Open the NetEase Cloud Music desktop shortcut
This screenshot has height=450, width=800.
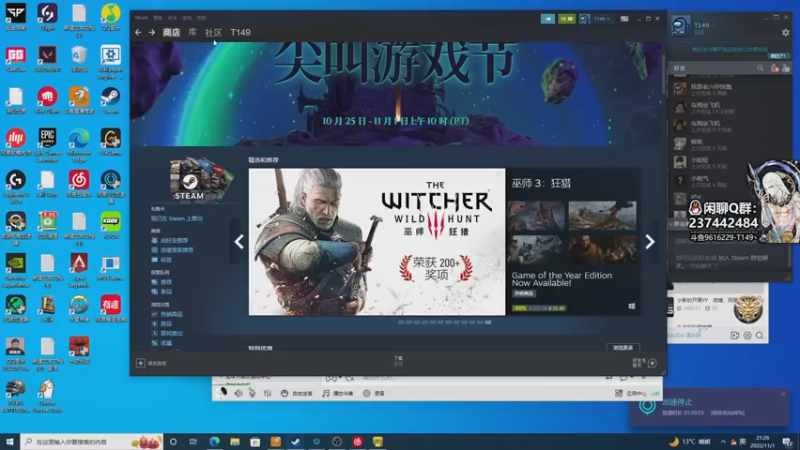coord(79,184)
